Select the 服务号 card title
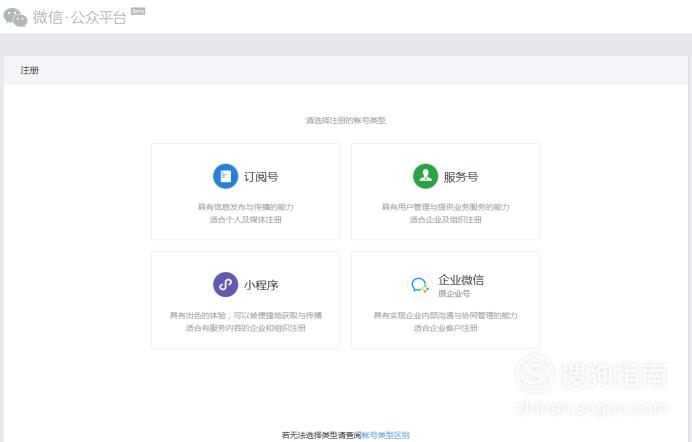The width and height of the screenshot is (692, 442). click(461, 177)
